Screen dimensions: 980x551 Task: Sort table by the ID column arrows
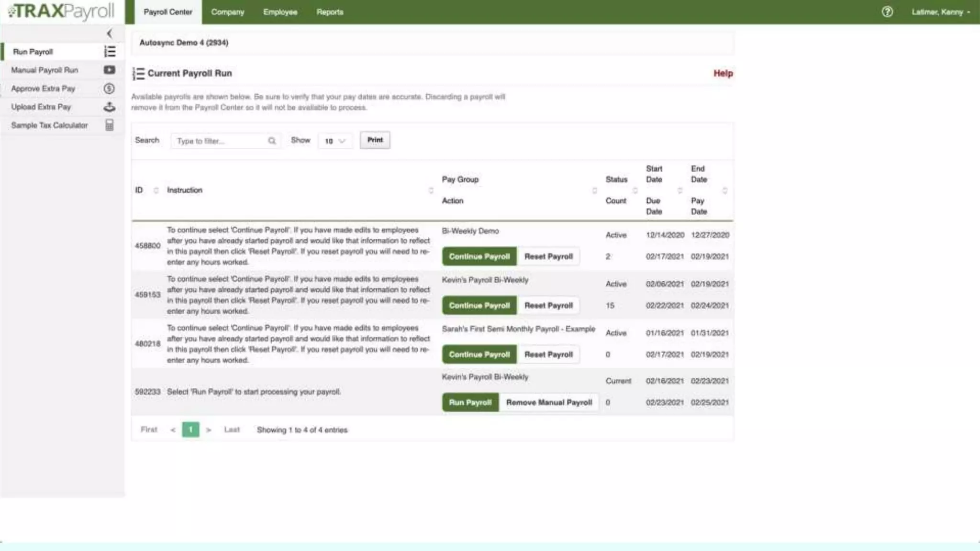tap(156, 190)
